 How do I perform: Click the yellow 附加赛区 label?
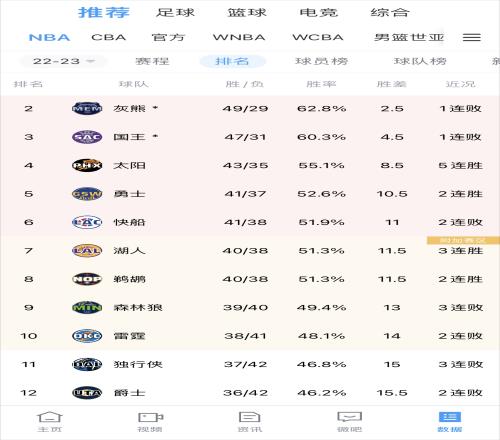[x=463, y=240]
